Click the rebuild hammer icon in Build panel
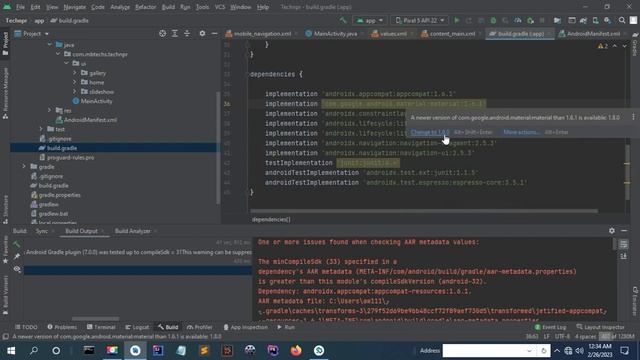Screen dimensions: 640x360 coord(17,244)
